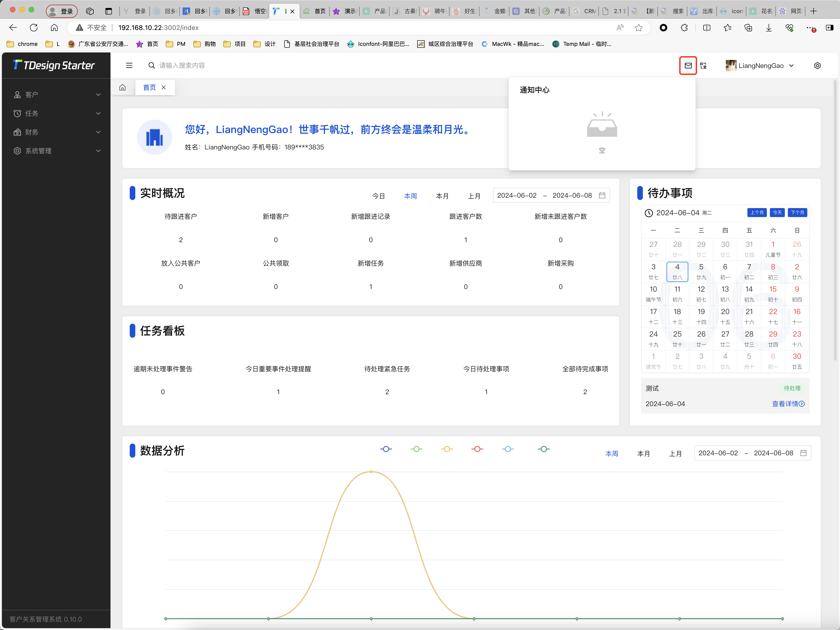
Task: Click the search magnifier icon
Action: [151, 65]
